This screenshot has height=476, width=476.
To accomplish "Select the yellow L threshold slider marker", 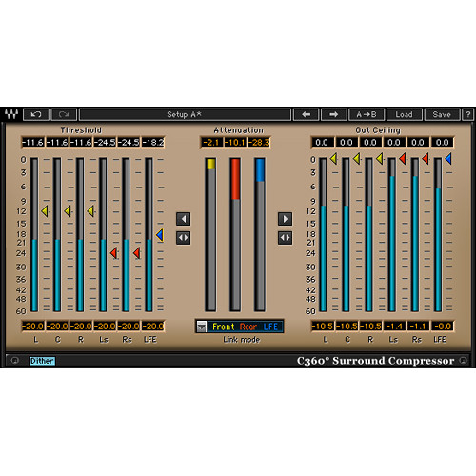I will 45,211.
